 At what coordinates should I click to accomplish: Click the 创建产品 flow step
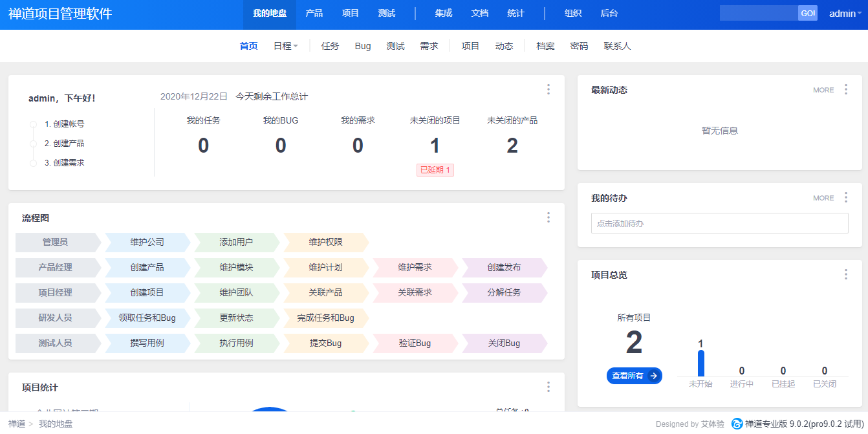click(x=147, y=267)
